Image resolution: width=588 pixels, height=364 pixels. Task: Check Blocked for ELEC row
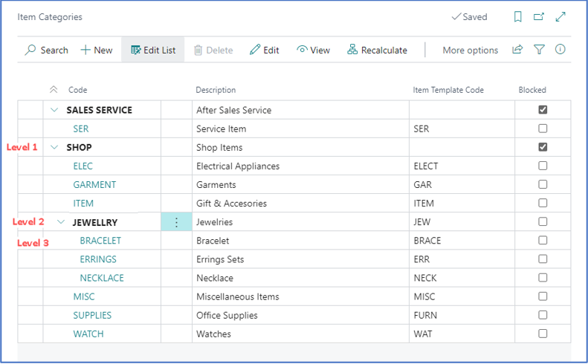pyautogui.click(x=543, y=166)
